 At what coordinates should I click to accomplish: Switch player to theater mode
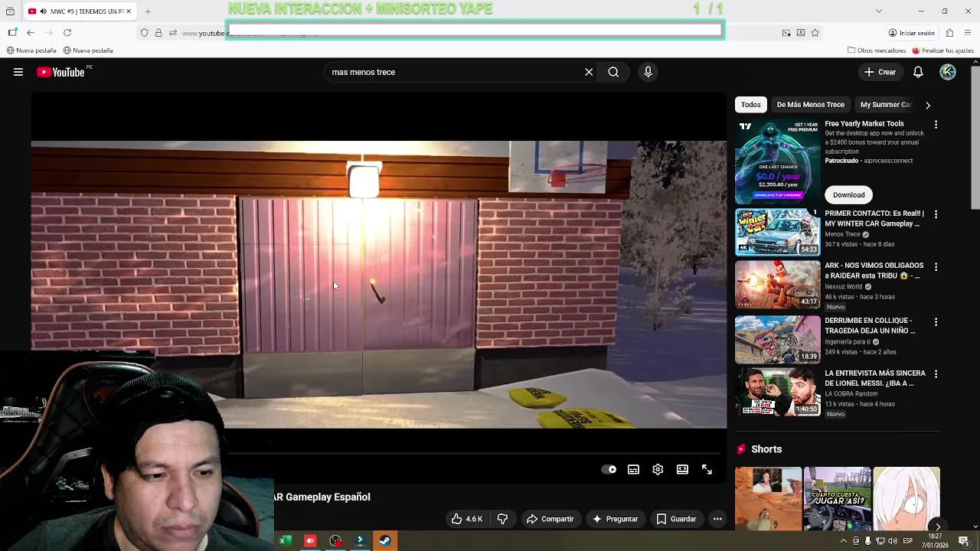(682, 469)
